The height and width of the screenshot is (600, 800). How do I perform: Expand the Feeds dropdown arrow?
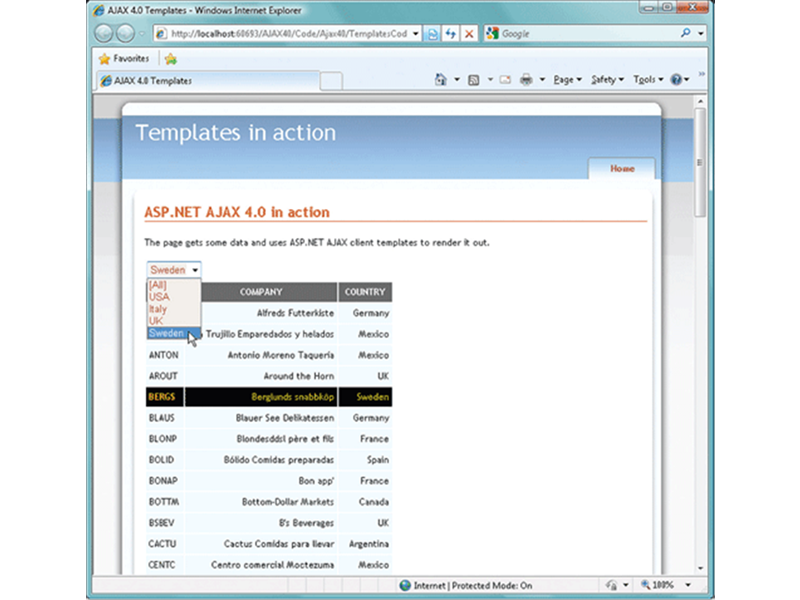pos(490,80)
